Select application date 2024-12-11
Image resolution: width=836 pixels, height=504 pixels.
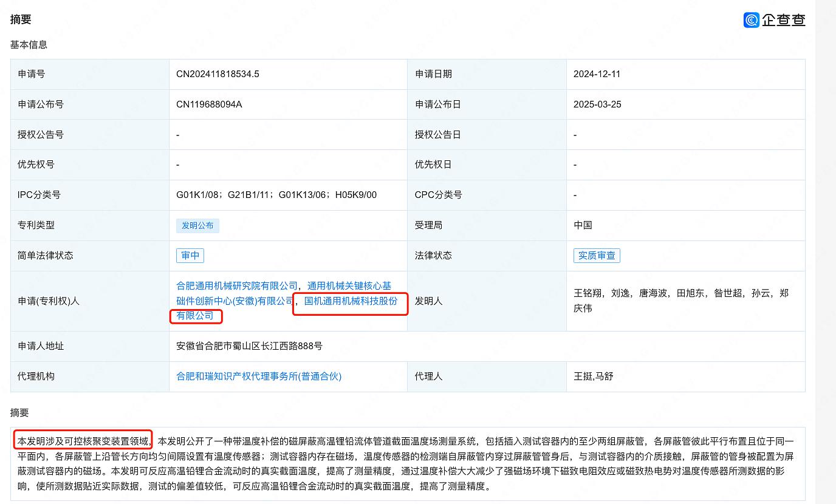597,74
